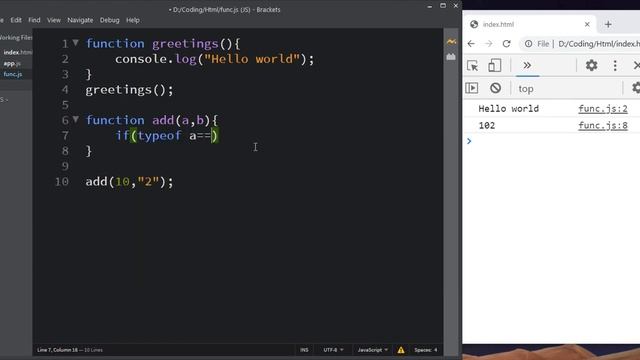Image resolution: width=640 pixels, height=360 pixels.
Task: Open DevTools three-dot menu
Action: point(615,65)
